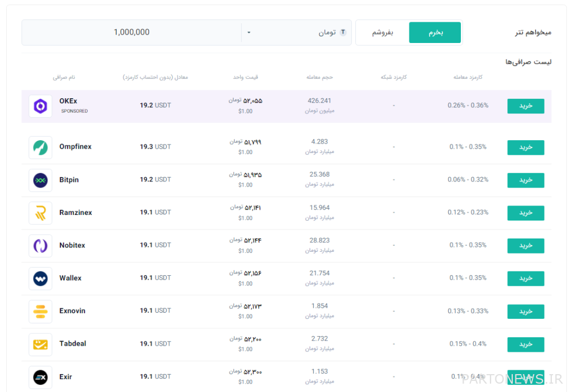Click the کارمزد شبکه column header
Viewport: 572px width, 392px height.
click(x=394, y=77)
